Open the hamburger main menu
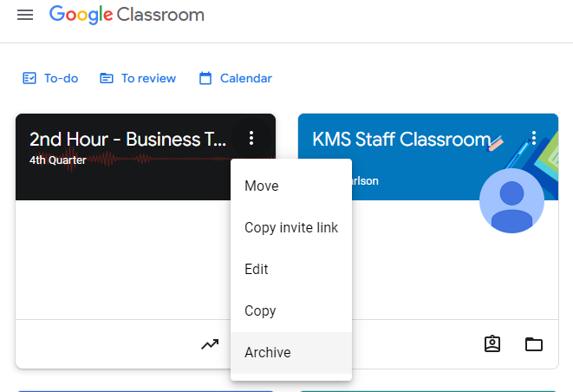 pos(25,15)
